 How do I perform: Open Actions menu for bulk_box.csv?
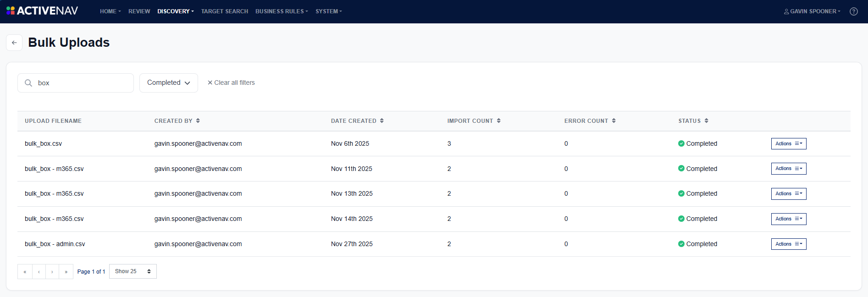pyautogui.click(x=789, y=143)
